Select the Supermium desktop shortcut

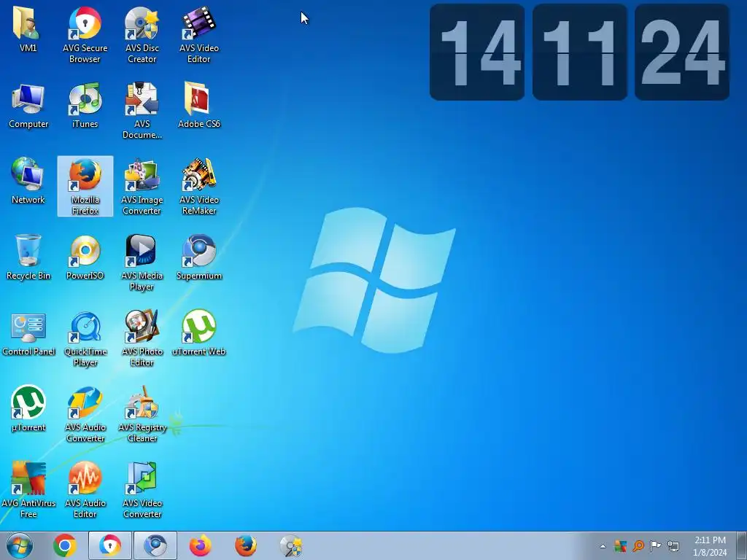tap(198, 257)
